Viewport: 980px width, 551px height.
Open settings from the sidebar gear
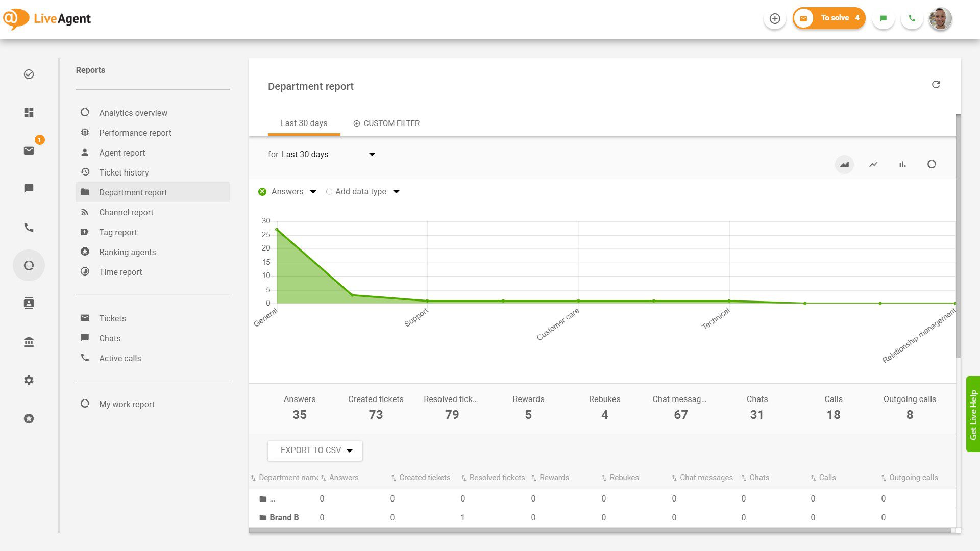[x=29, y=380]
